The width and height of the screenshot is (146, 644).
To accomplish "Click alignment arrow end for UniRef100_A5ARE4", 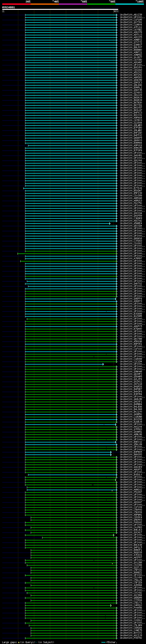I will point(110,223).
